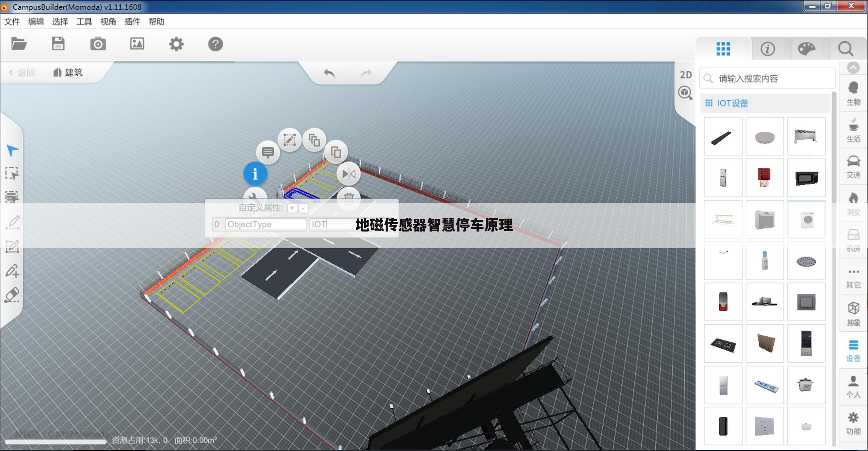Switch to 2D view
The height and width of the screenshot is (451, 868).
(685, 75)
